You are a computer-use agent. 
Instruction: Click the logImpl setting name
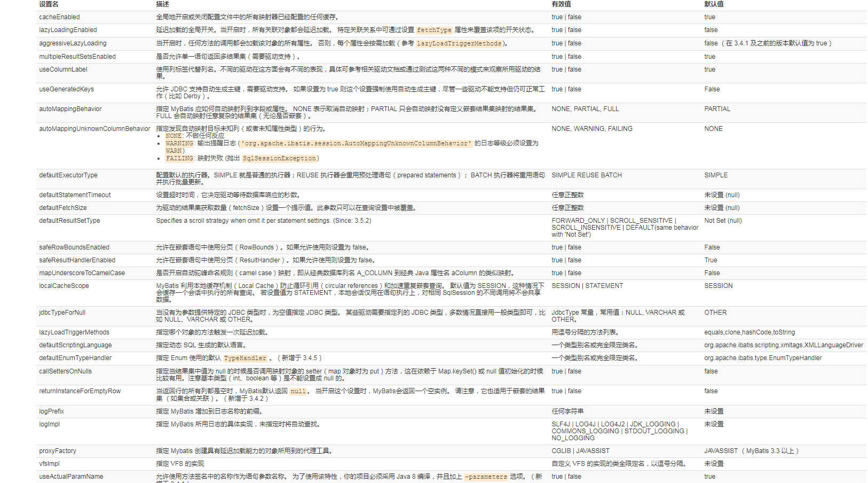[50, 424]
